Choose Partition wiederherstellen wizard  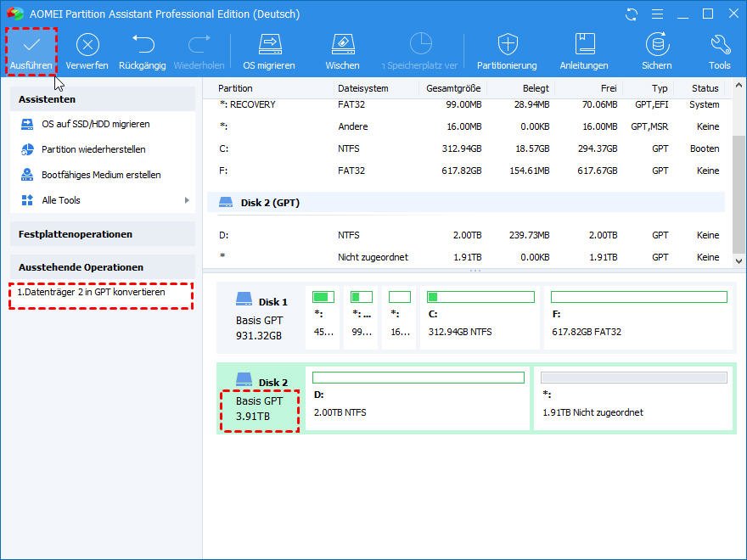coord(93,149)
